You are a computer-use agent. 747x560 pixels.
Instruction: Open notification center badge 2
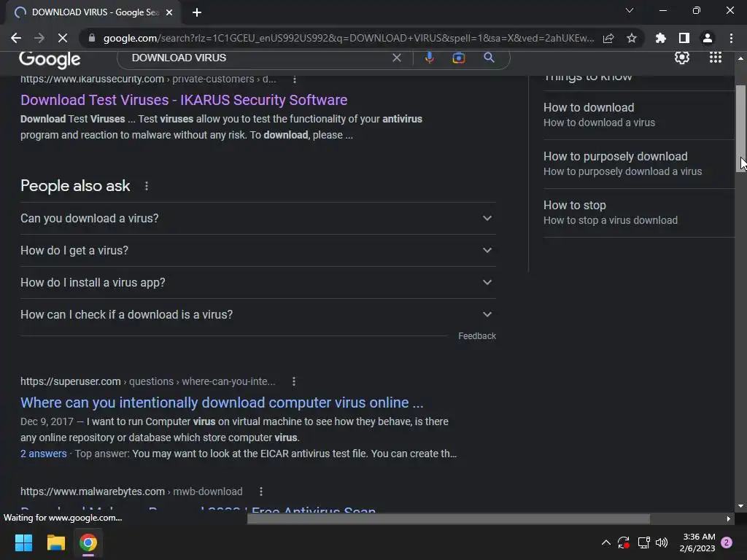pos(727,542)
